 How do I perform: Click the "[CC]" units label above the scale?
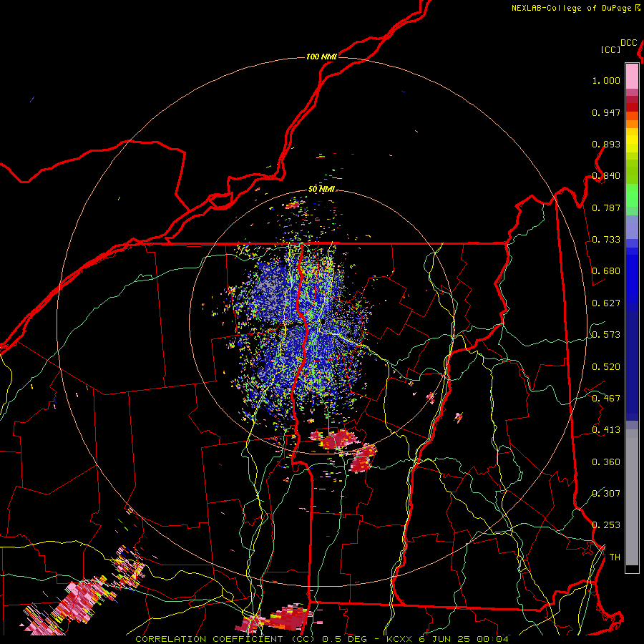coord(610,49)
